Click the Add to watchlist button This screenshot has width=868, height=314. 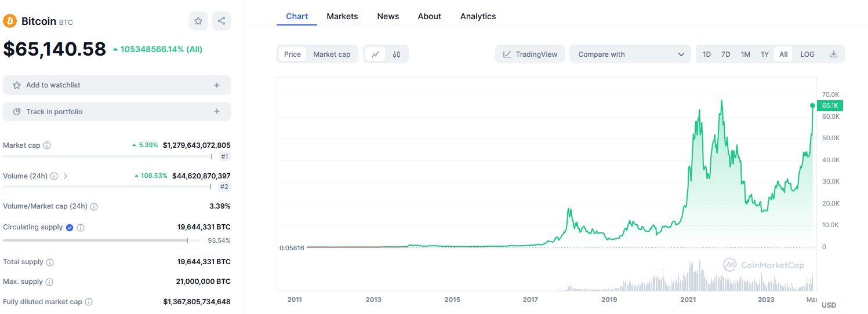[117, 85]
